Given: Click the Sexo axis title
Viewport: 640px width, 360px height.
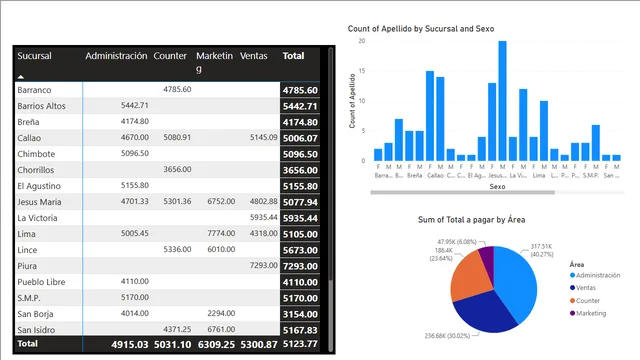Looking at the screenshot, I should click(497, 187).
